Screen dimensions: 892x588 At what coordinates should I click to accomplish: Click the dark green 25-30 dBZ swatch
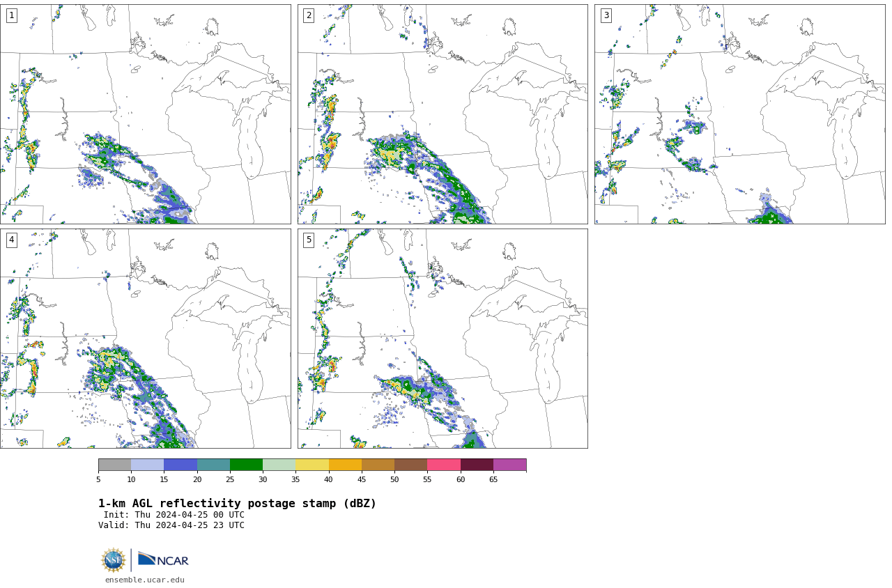246,465
